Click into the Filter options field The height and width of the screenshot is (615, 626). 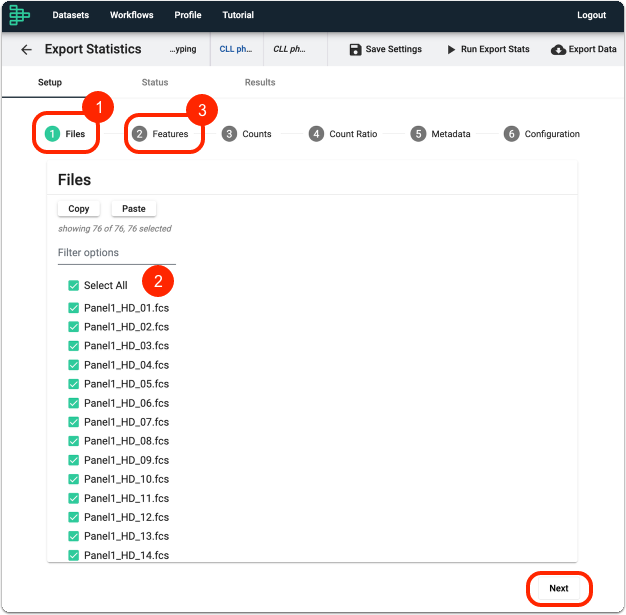(117, 253)
